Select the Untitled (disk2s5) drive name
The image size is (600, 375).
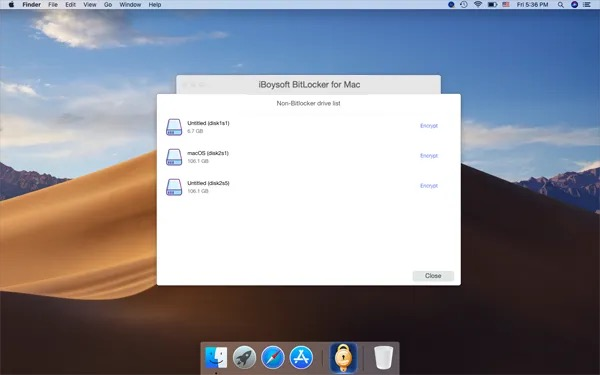(208, 183)
